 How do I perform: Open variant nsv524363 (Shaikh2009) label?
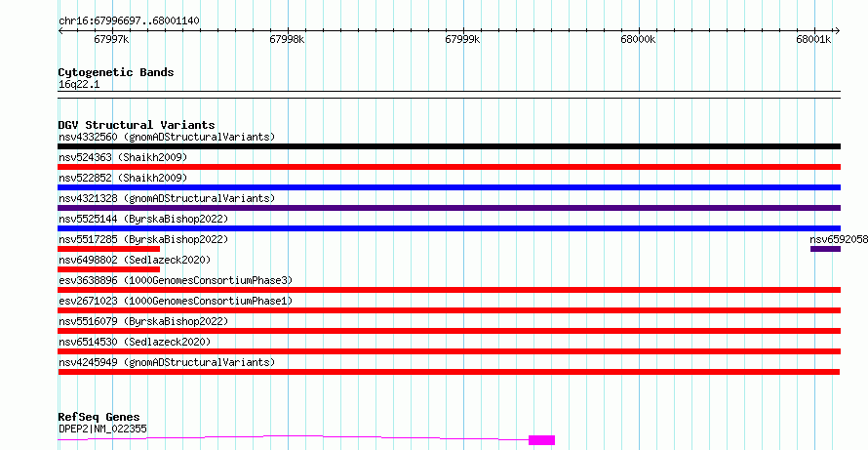point(123,158)
